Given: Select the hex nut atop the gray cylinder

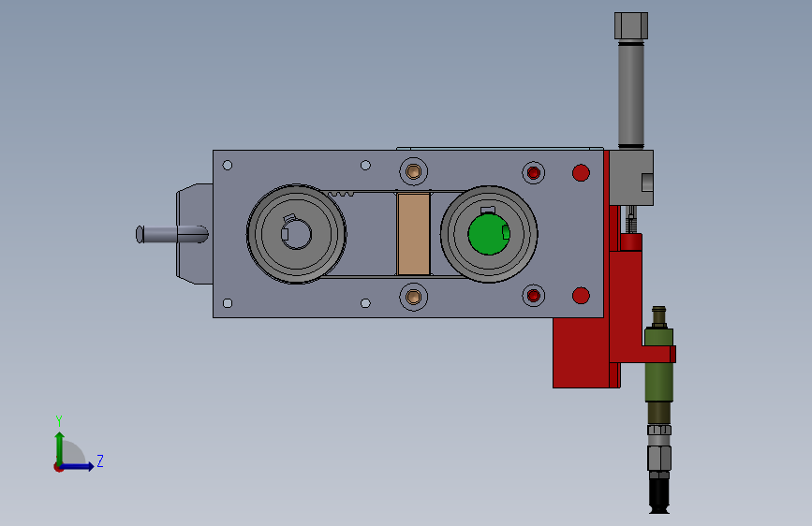Looking at the screenshot, I should [x=630, y=26].
